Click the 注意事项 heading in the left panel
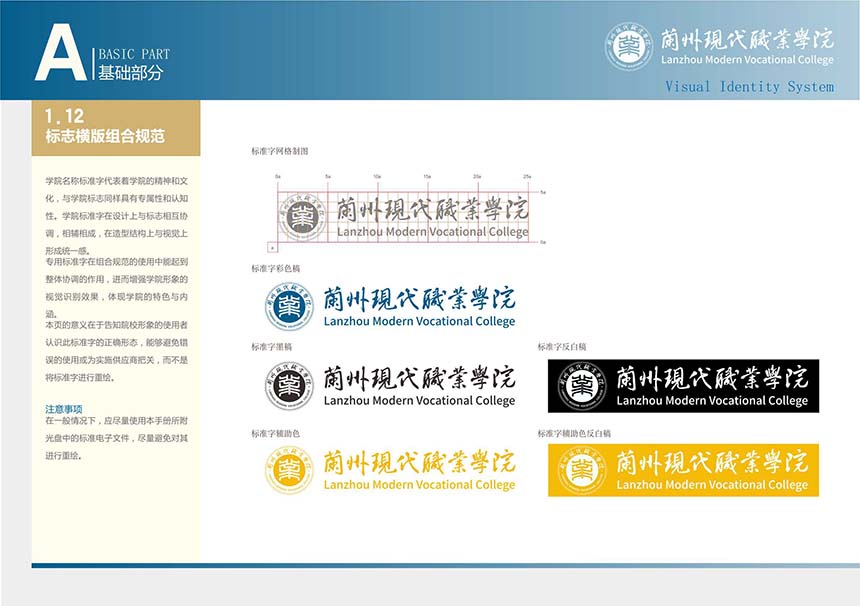This screenshot has height=606, width=860. pos(64,409)
